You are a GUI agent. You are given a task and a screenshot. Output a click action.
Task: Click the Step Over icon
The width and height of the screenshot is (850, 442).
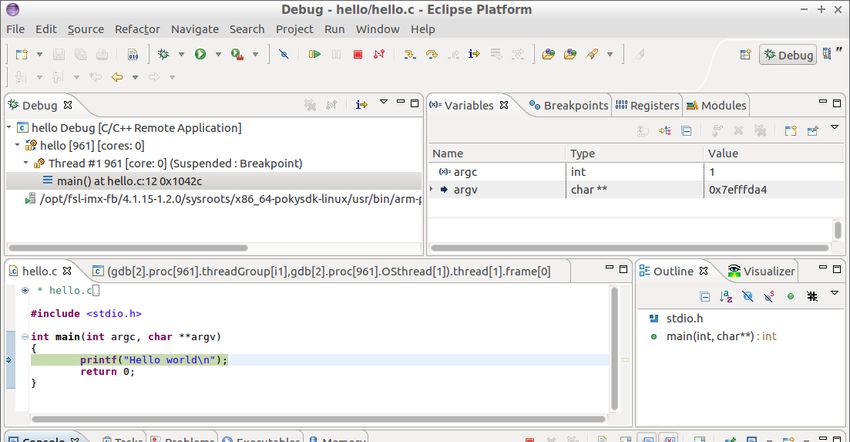point(432,54)
